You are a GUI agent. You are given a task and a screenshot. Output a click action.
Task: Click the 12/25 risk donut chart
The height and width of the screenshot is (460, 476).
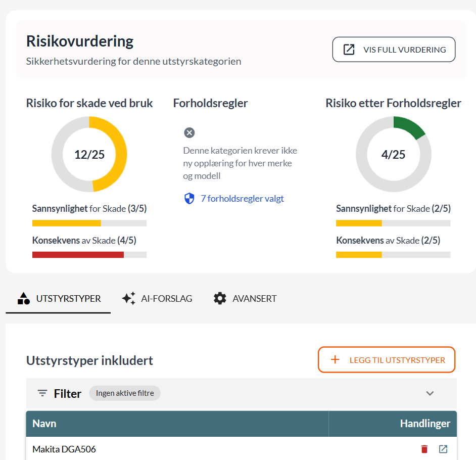tap(89, 154)
